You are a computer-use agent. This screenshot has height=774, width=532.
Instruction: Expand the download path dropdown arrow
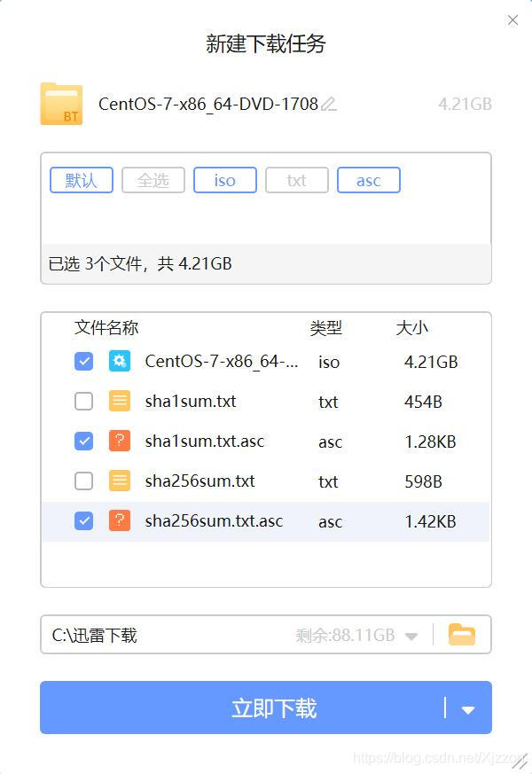coord(411,636)
